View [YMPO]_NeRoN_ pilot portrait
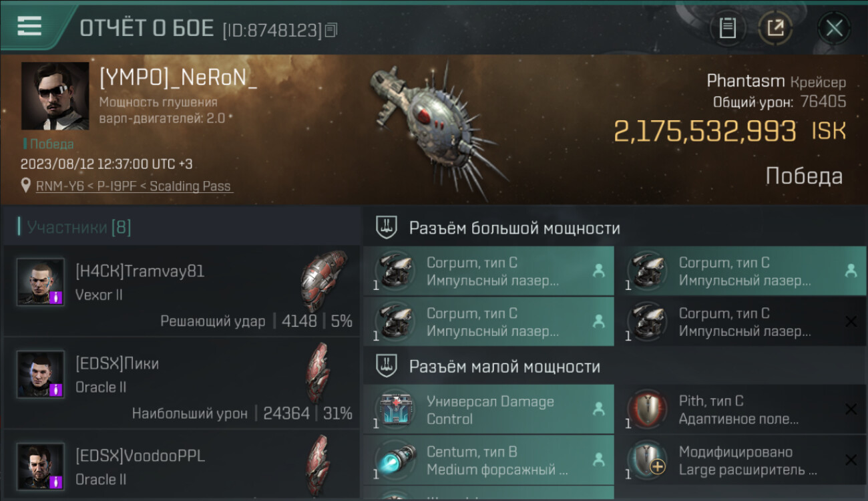Viewport: 868px width, 501px height. (x=55, y=96)
